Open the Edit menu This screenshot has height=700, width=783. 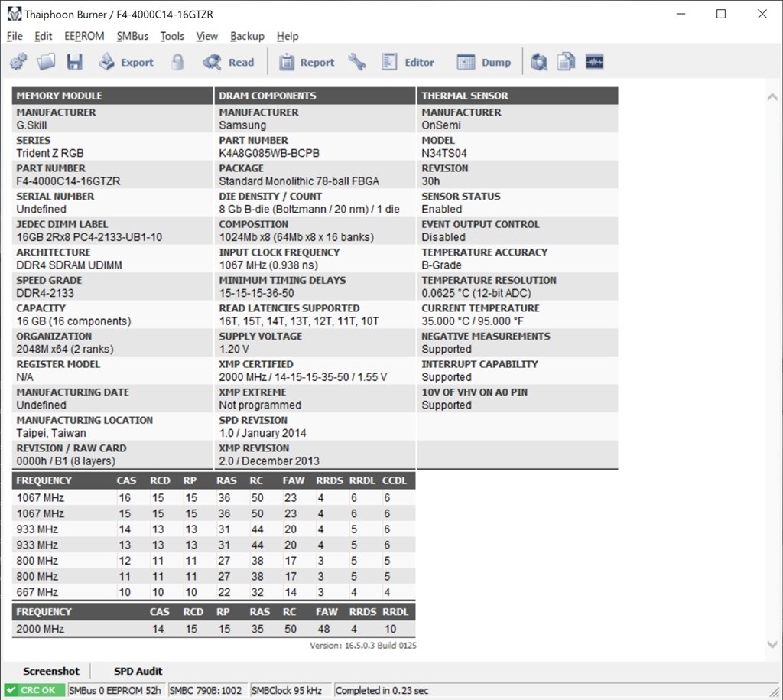pos(43,36)
